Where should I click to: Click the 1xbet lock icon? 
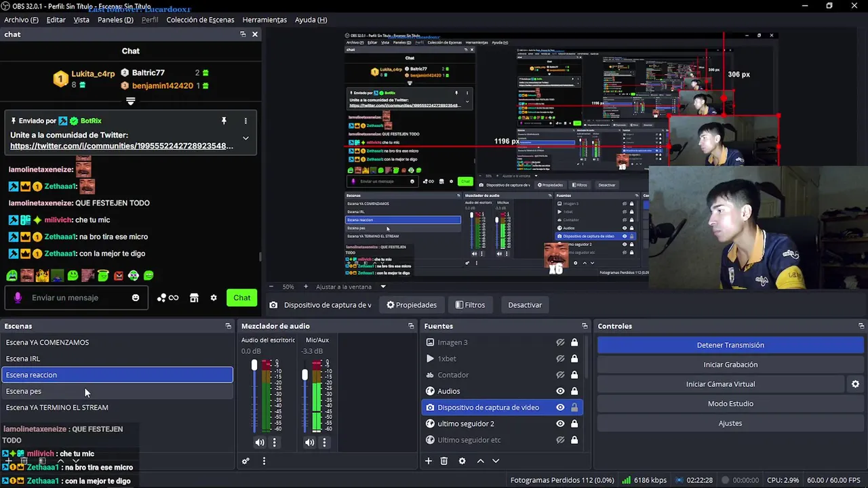point(574,359)
